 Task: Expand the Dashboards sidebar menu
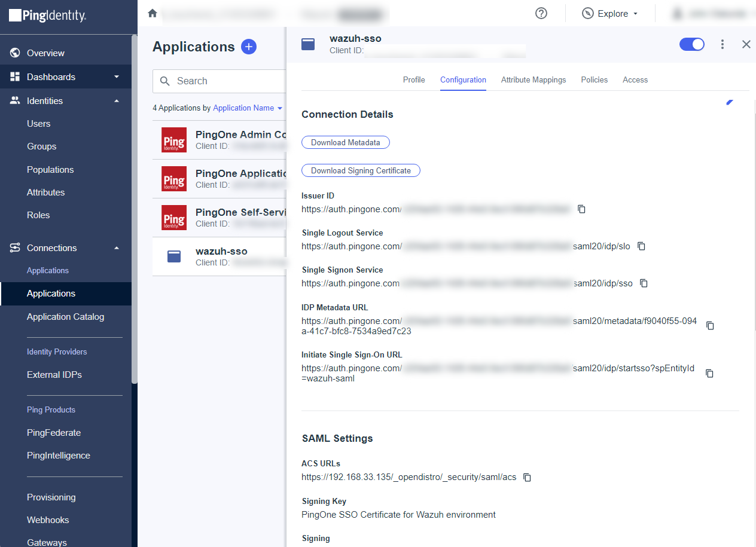point(117,77)
